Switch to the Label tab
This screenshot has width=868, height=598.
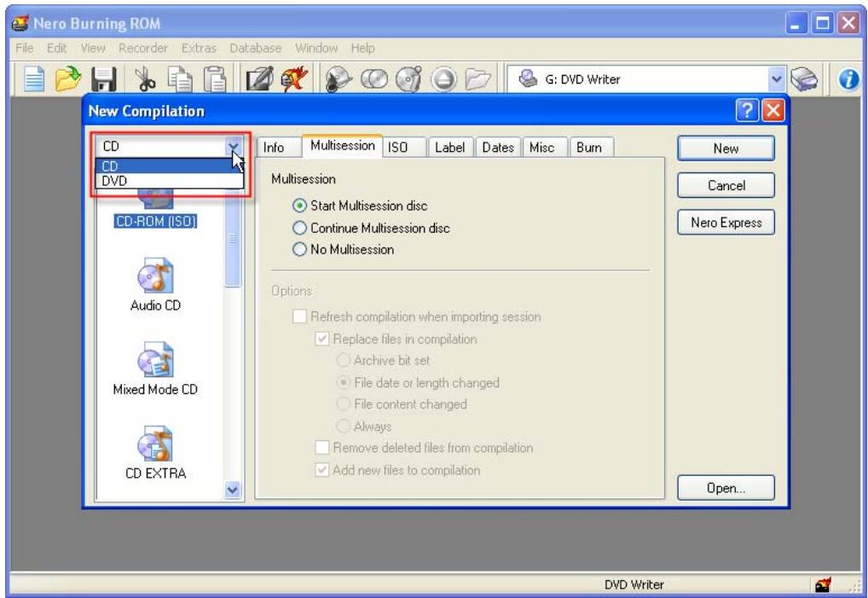[x=449, y=148]
